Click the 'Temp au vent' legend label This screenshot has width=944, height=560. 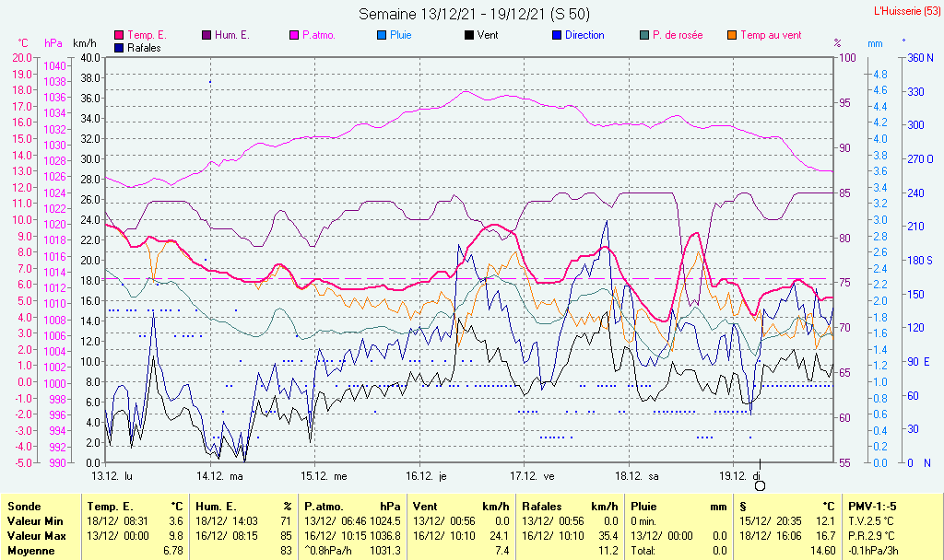pos(771,36)
